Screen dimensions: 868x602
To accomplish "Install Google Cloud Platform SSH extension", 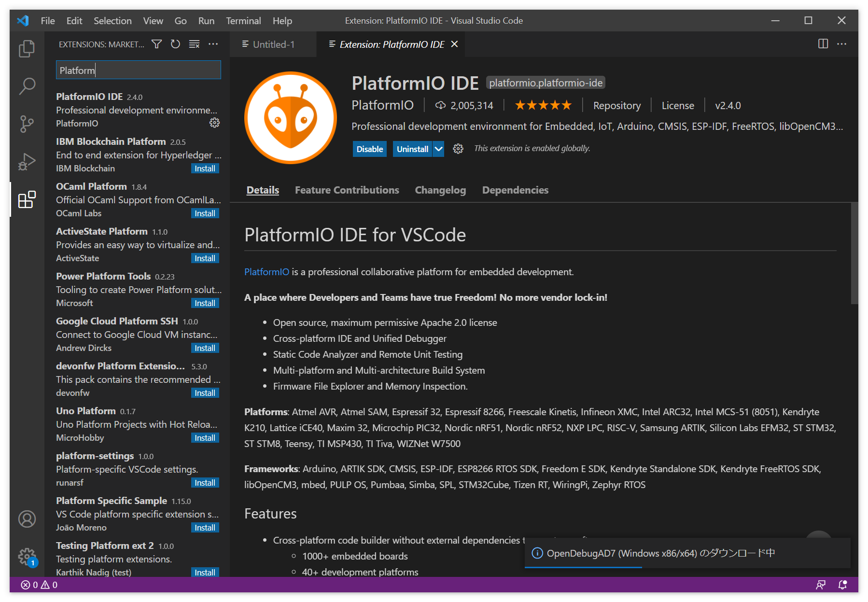I will [205, 348].
